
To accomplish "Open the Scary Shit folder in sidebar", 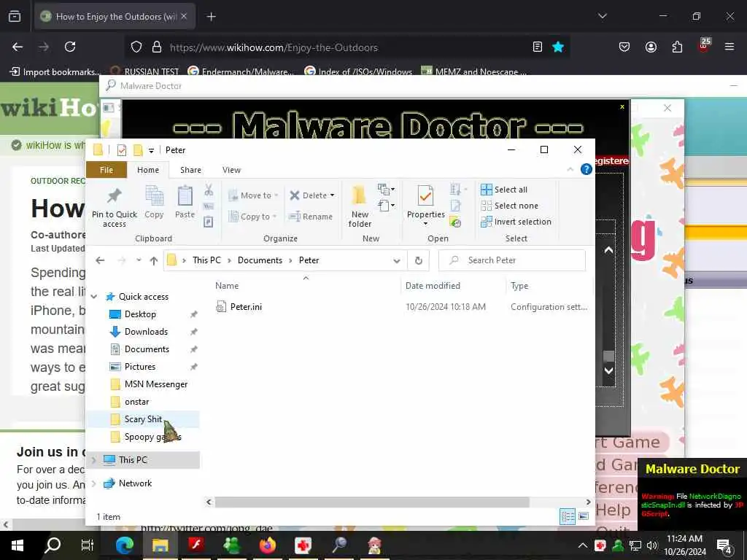I will click(143, 419).
